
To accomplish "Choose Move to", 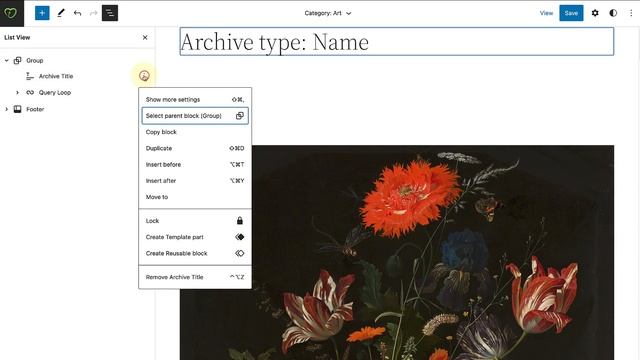I will pos(195,197).
